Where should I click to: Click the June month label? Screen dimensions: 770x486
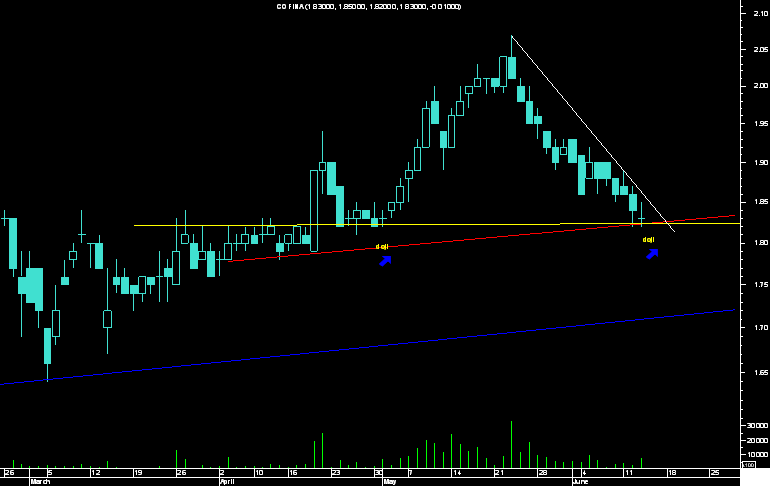580,482
